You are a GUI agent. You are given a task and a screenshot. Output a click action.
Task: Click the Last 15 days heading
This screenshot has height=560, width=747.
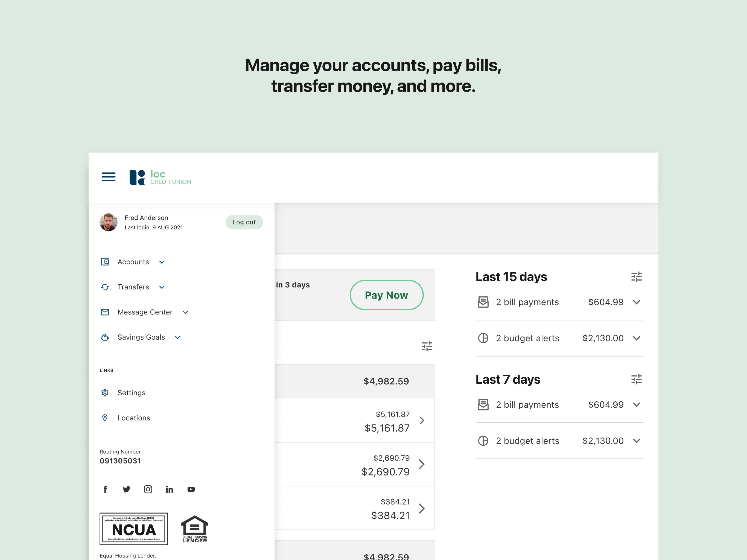511,277
